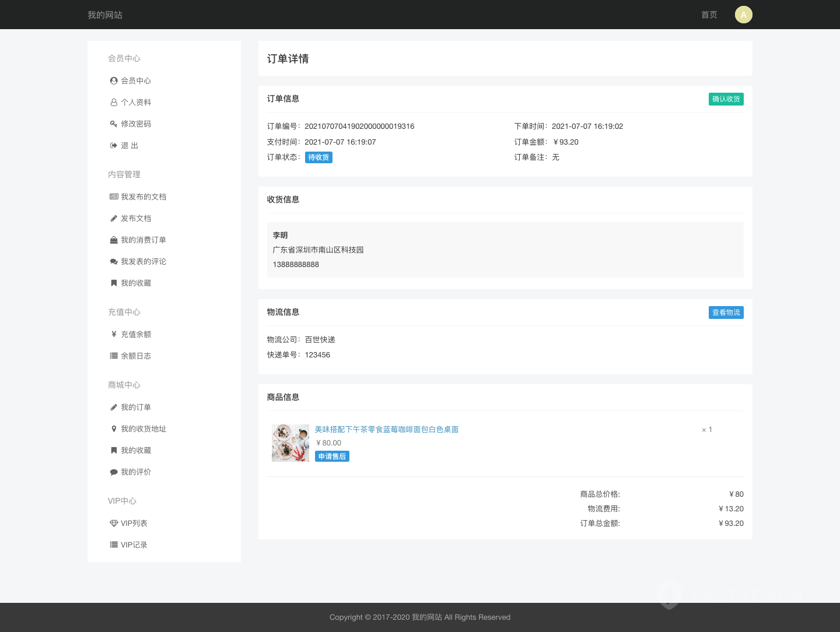Screen dimensions: 840x632
Task: Click the comments icon beside 我发表的评论
Action: point(114,261)
